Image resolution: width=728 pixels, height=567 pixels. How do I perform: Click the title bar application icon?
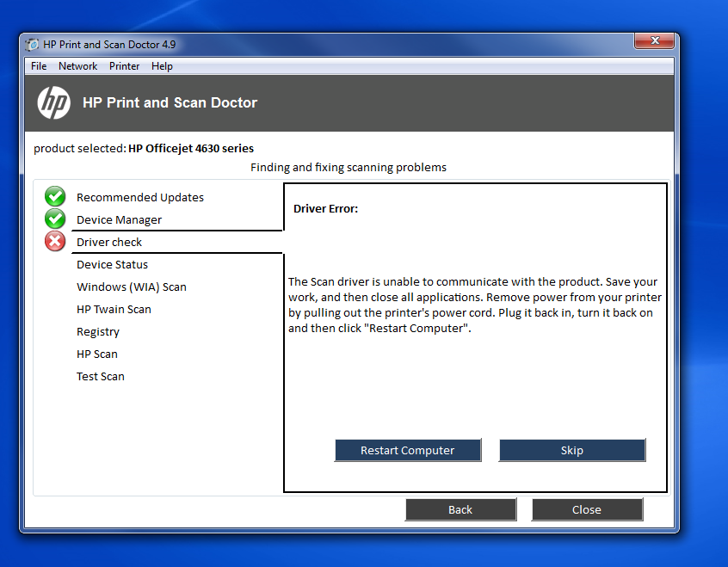click(32, 45)
